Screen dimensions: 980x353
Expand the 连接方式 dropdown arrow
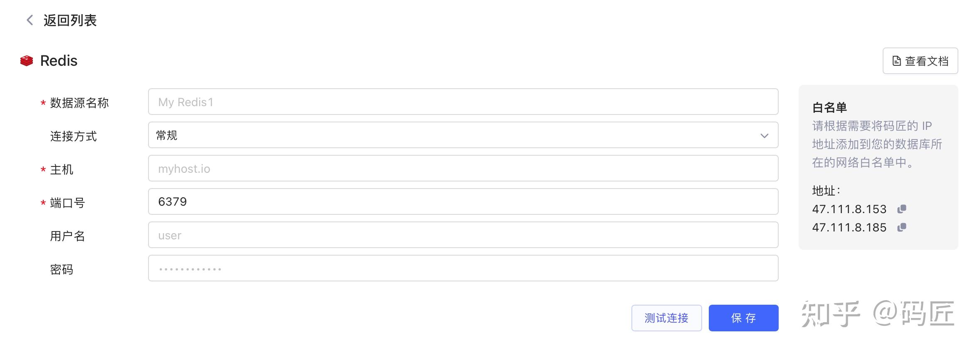764,136
